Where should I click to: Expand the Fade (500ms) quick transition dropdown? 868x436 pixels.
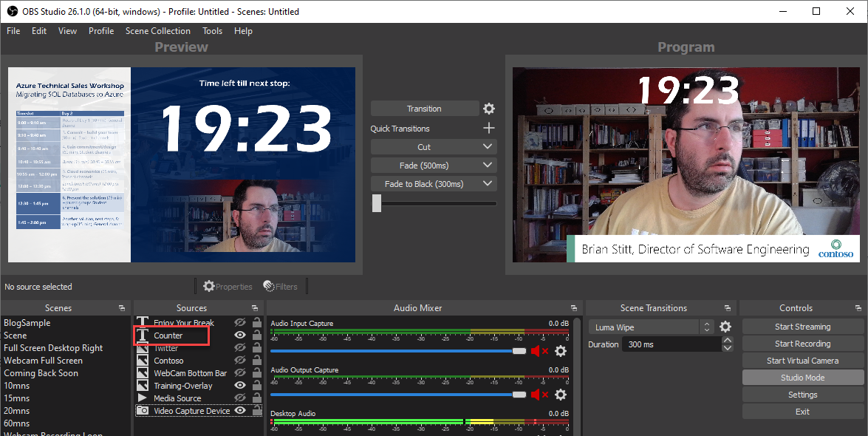click(x=488, y=165)
